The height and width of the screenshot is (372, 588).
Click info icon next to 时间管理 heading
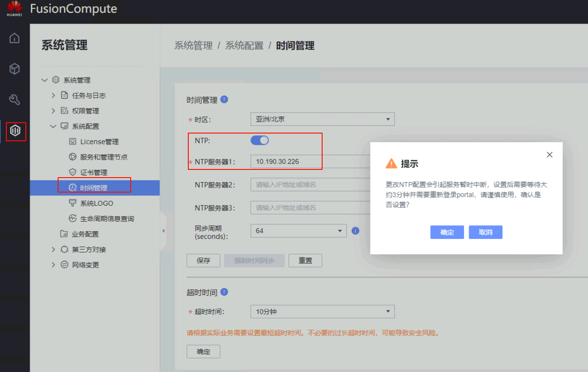224,99
